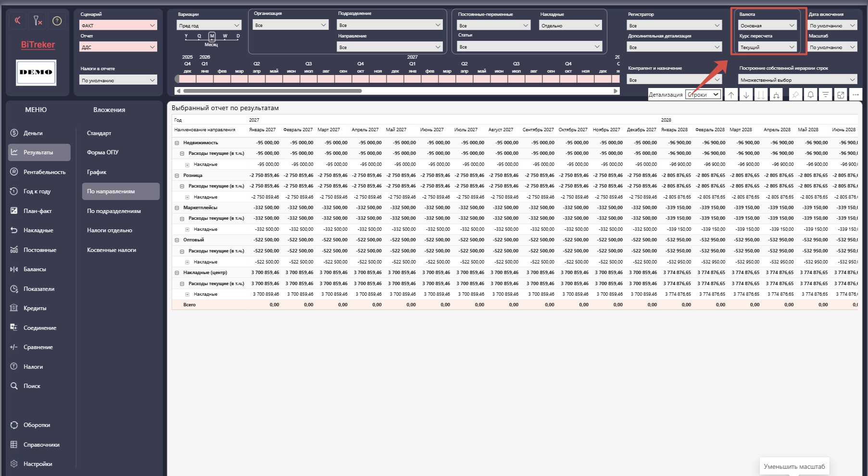Pin the visual using pin icon
This screenshot has height=476, width=868.
pos(795,95)
